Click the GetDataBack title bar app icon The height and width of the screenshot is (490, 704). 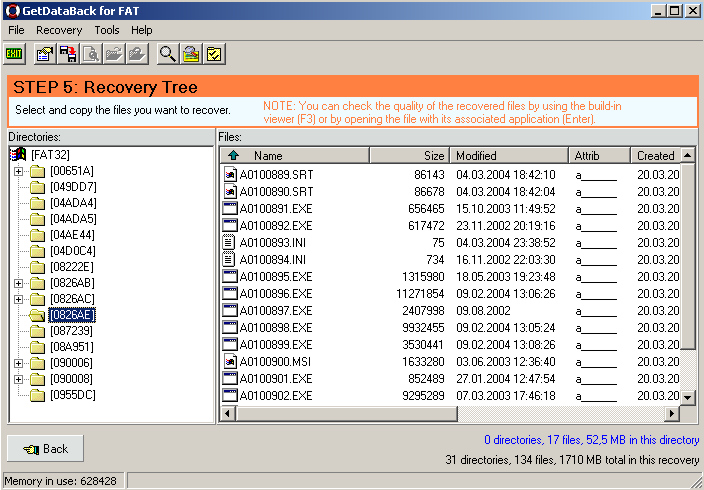click(13, 11)
